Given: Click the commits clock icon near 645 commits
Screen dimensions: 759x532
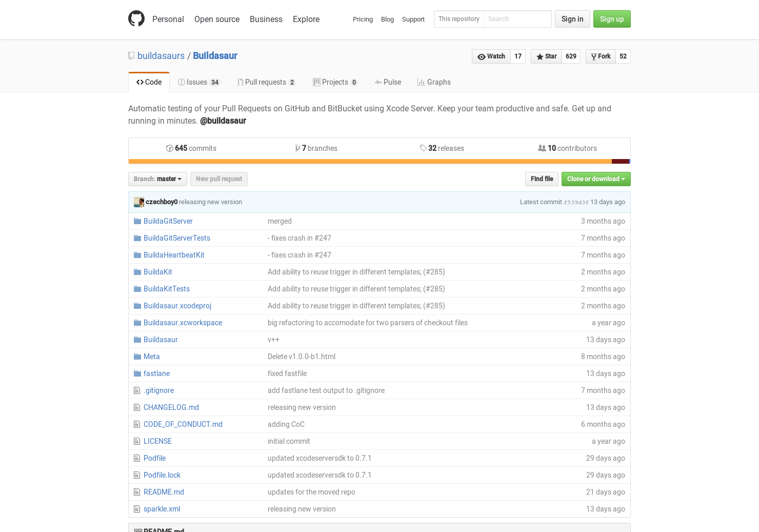Looking at the screenshot, I should click(x=169, y=148).
